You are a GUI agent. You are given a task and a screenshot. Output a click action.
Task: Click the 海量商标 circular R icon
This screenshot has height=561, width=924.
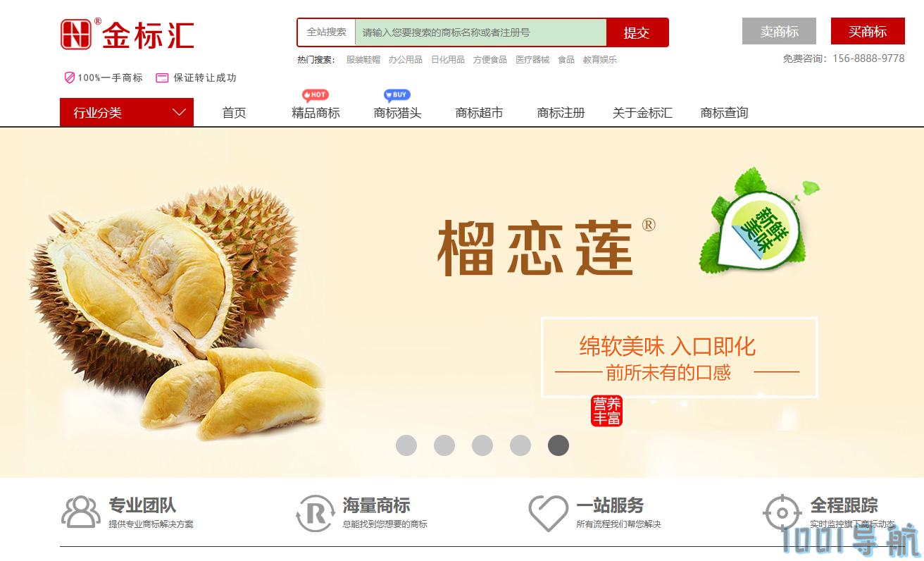[x=315, y=513]
